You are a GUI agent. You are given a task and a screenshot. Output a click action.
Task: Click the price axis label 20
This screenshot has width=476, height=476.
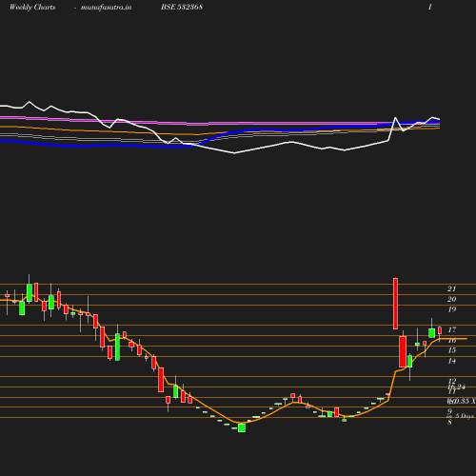pos(451,299)
